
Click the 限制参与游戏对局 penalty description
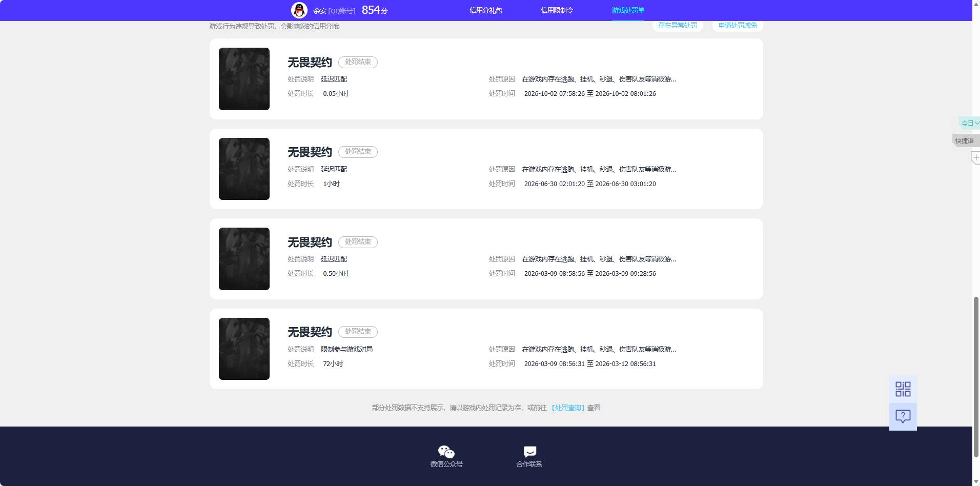click(x=346, y=349)
